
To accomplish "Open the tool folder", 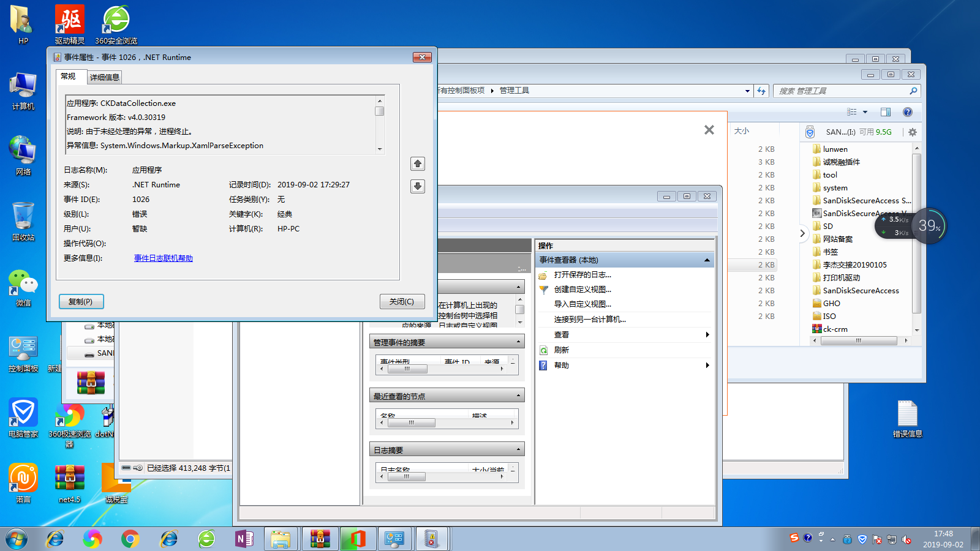I will point(830,175).
